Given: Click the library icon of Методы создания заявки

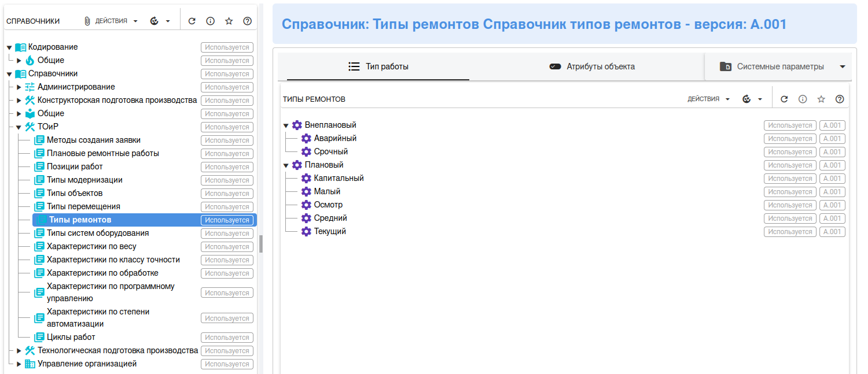Looking at the screenshot, I should 39,140.
